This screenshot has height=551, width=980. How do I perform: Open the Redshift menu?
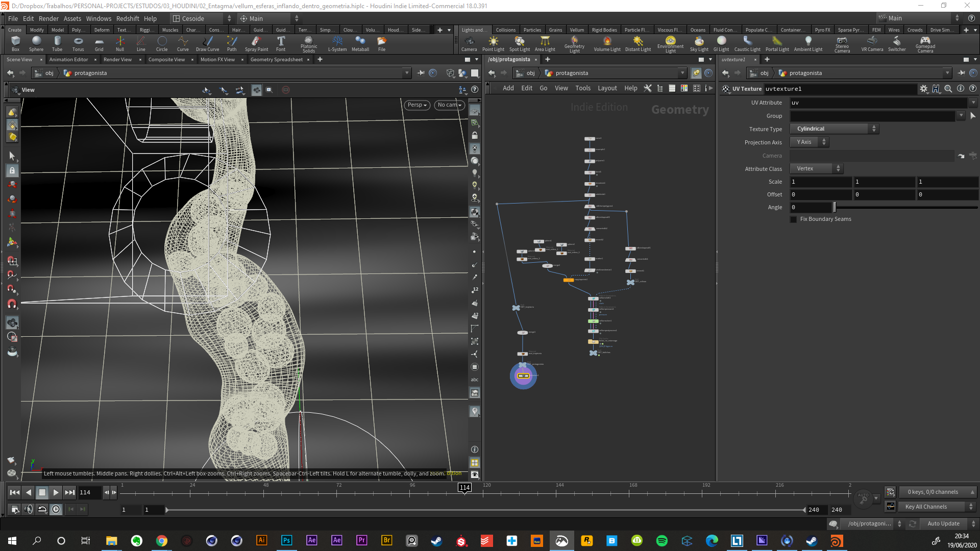click(x=128, y=18)
